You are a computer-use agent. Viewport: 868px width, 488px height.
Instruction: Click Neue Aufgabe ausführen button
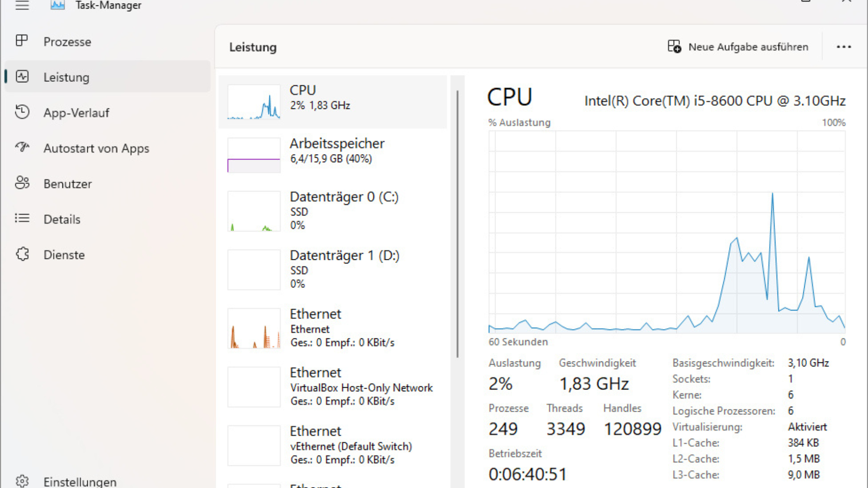point(738,47)
